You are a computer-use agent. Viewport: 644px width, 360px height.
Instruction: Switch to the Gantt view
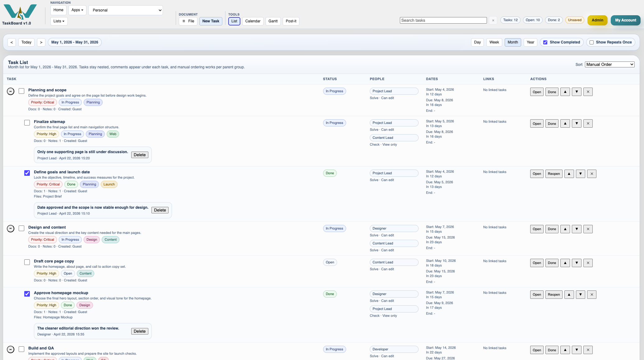(x=273, y=21)
